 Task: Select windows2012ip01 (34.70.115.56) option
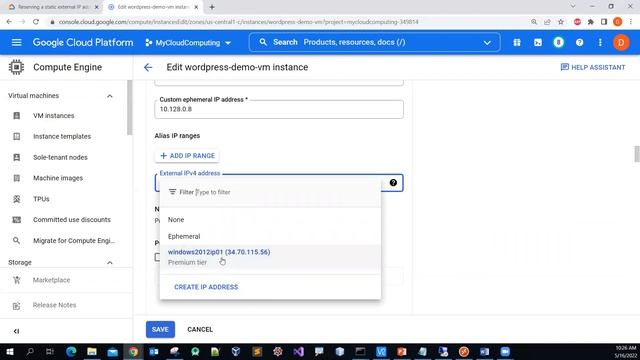(x=270, y=257)
